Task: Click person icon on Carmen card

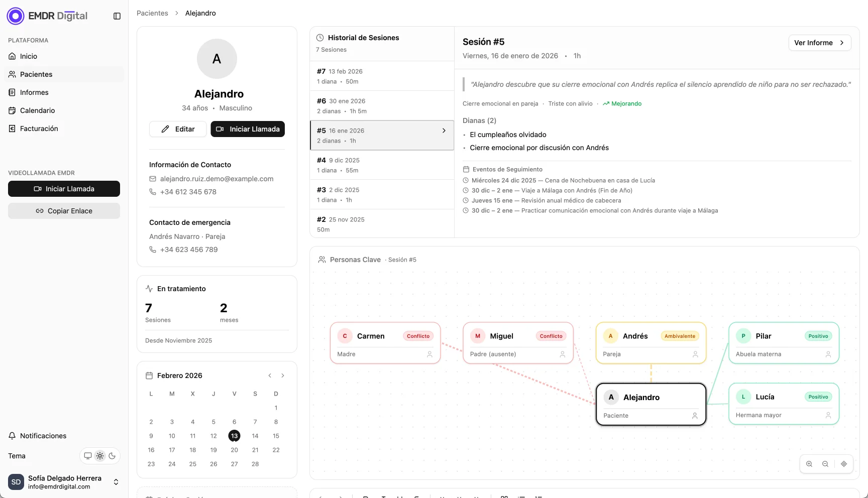Action: click(429, 354)
